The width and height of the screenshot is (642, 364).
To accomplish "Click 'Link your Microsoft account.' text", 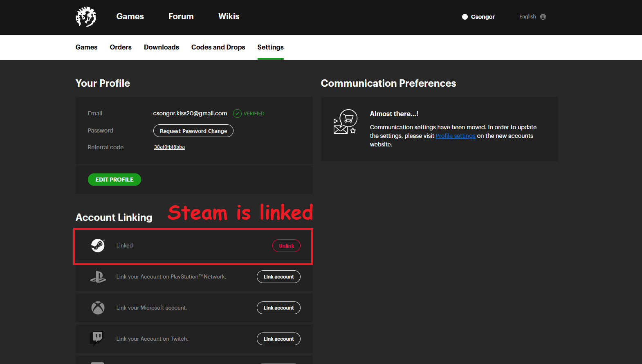I will pyautogui.click(x=152, y=308).
